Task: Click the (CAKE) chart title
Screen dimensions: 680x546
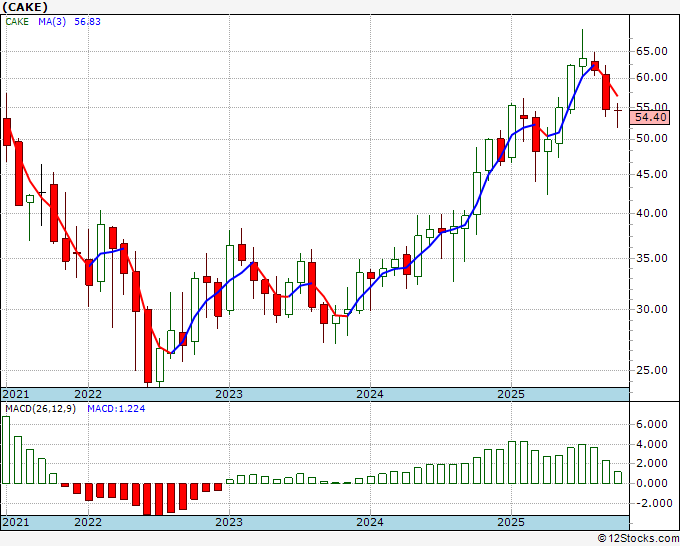Action: coord(25,7)
